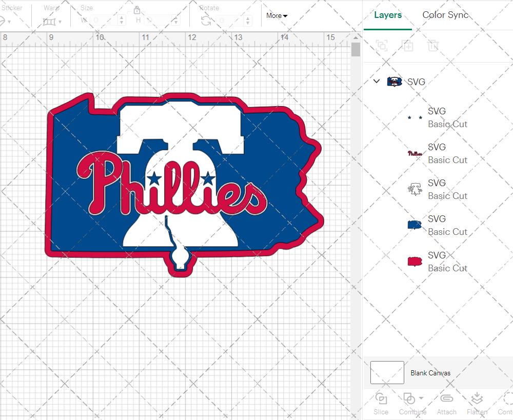Click the Duplicate layer icon
This screenshot has height=420, width=513.
point(408,46)
